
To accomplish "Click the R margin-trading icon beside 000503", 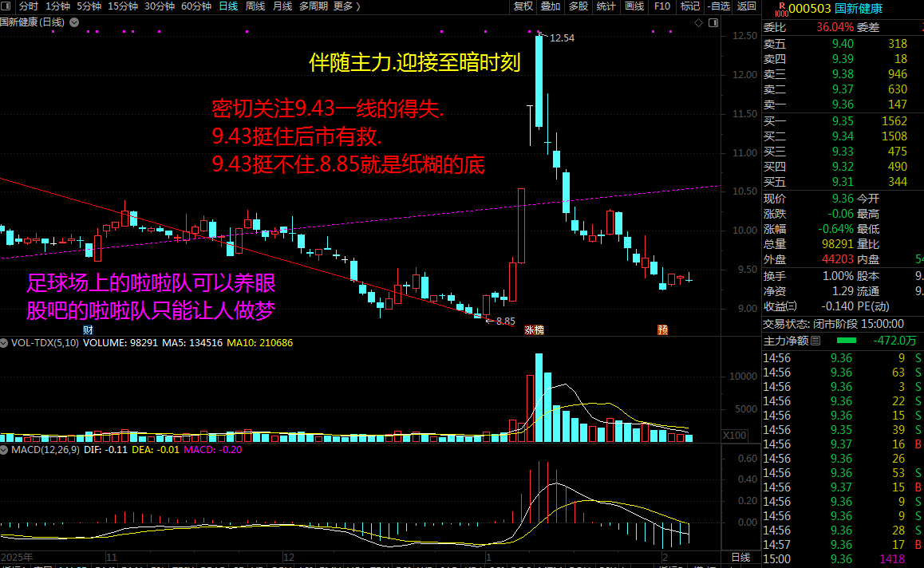I will tap(781, 9).
